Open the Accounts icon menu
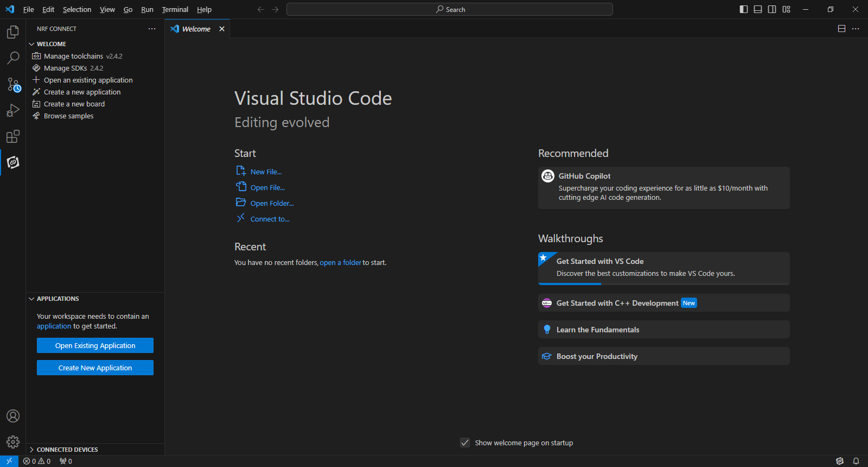This screenshot has width=868, height=467. coord(12,416)
